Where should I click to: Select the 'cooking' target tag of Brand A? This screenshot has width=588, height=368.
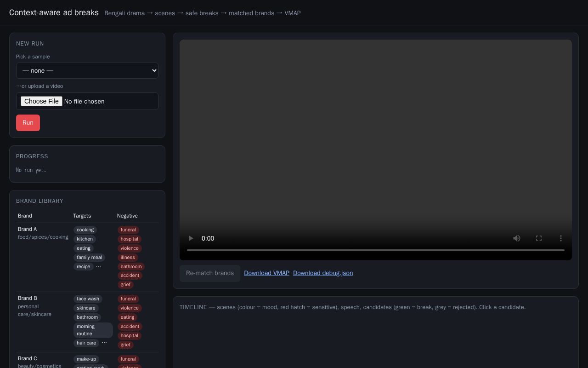click(85, 230)
